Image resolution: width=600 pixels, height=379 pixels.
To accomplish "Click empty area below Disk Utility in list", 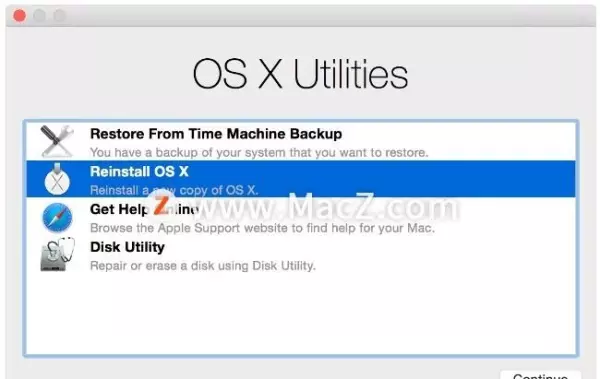I will (301, 314).
